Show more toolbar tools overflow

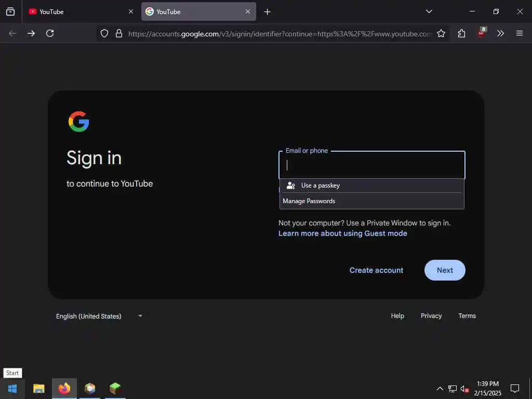click(500, 33)
